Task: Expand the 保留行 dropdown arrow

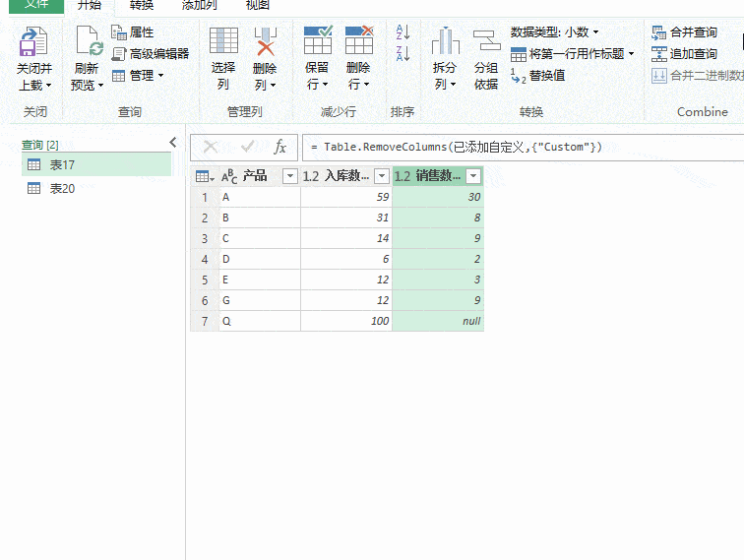Action: tap(325, 85)
